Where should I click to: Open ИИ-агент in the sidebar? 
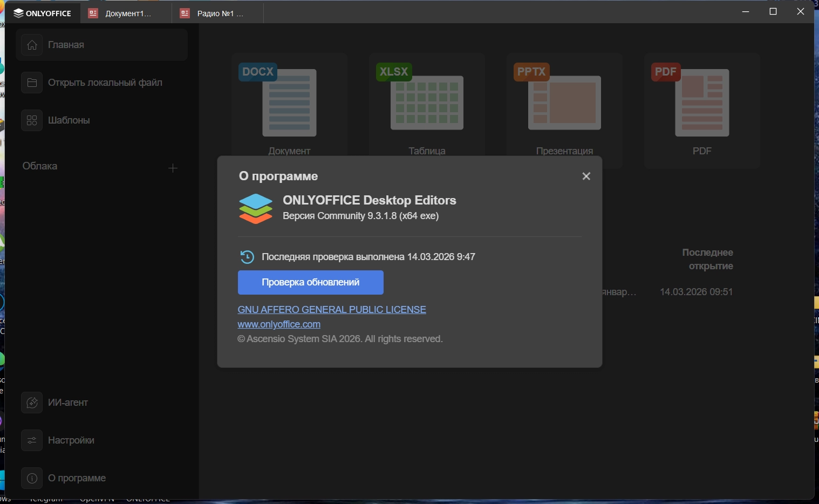[101, 403]
